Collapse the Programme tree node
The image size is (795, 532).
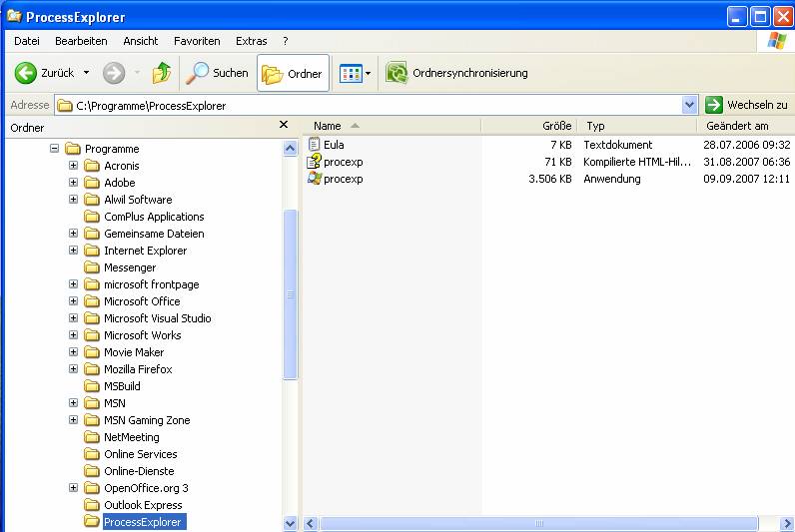54,149
